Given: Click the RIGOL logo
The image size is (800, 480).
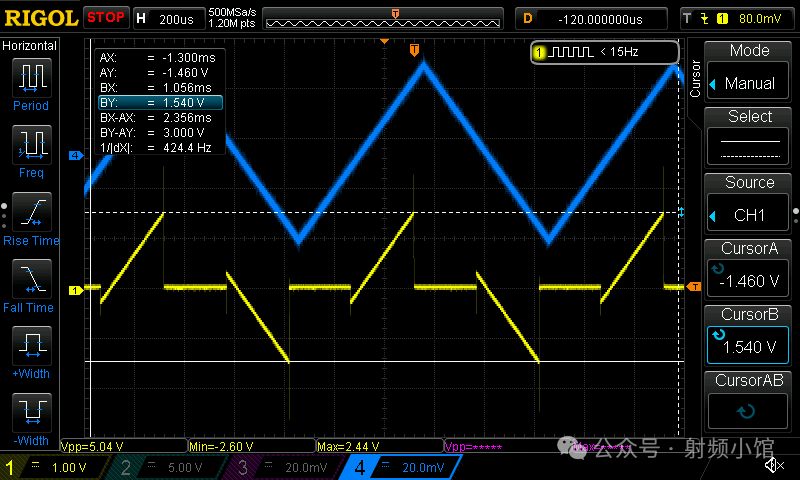Looking at the screenshot, I should click(x=40, y=17).
